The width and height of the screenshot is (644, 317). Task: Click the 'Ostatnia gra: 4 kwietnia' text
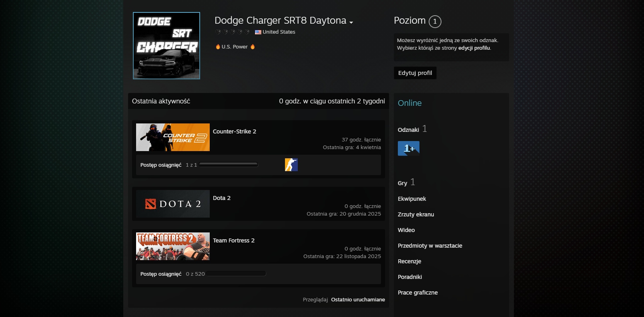coord(352,147)
